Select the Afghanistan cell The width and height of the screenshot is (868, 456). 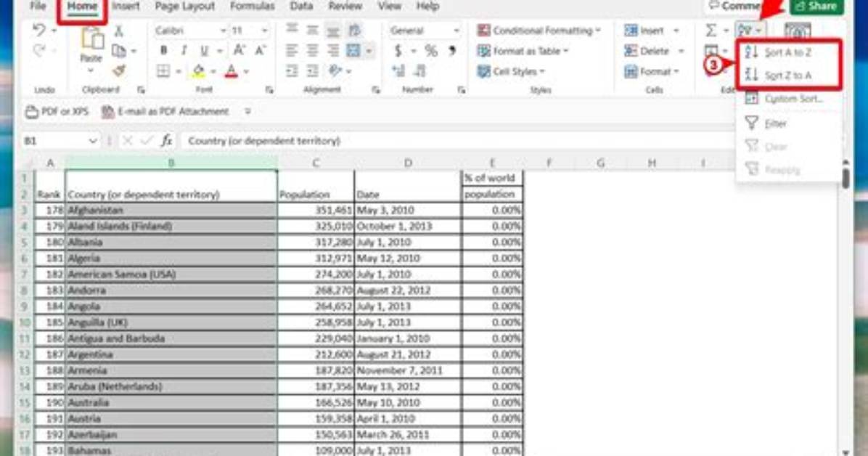pos(171,210)
